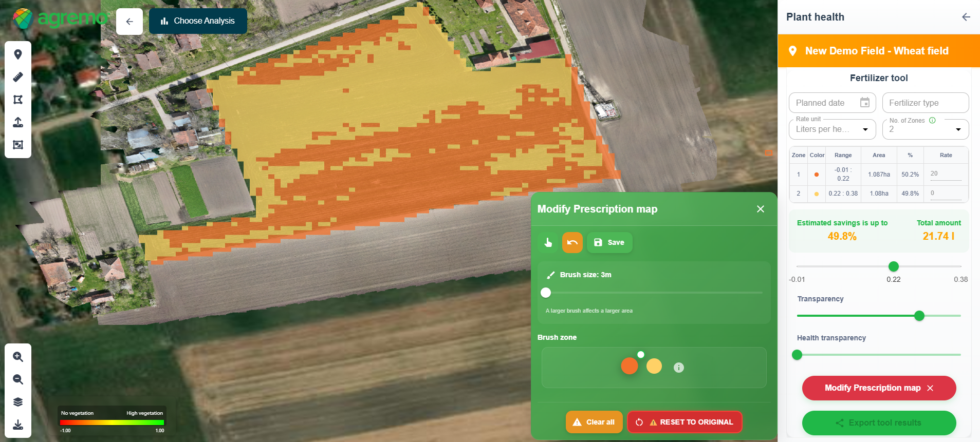Close the Modify Prescription map dialog
This screenshot has height=442, width=980.
click(x=761, y=209)
